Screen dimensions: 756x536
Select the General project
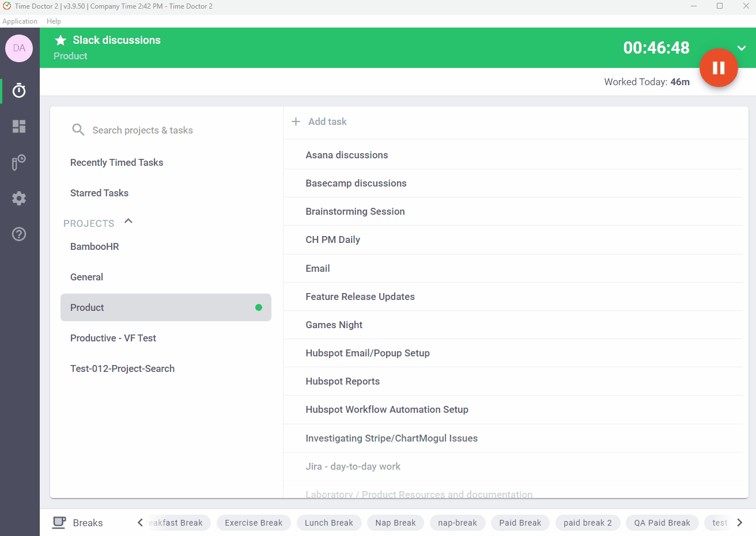(166, 277)
